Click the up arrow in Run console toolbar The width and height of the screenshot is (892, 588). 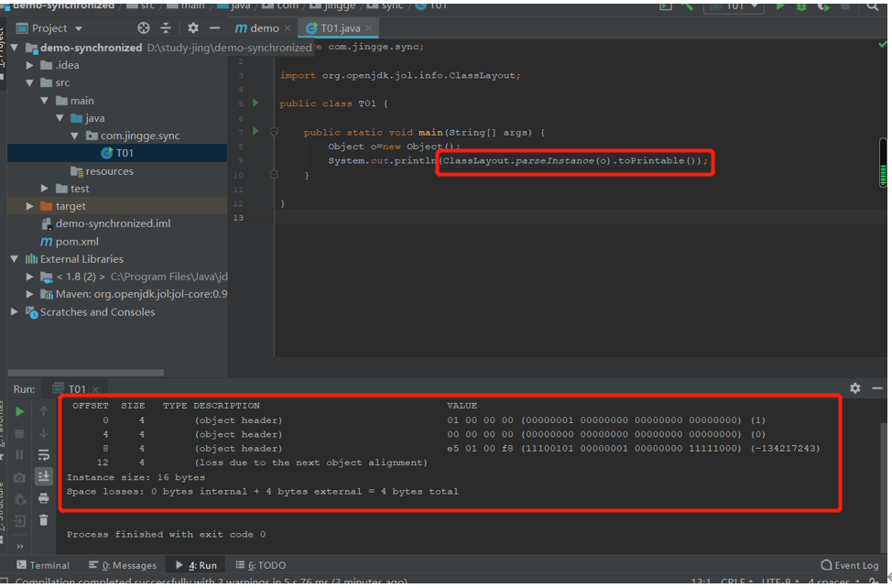point(43,410)
